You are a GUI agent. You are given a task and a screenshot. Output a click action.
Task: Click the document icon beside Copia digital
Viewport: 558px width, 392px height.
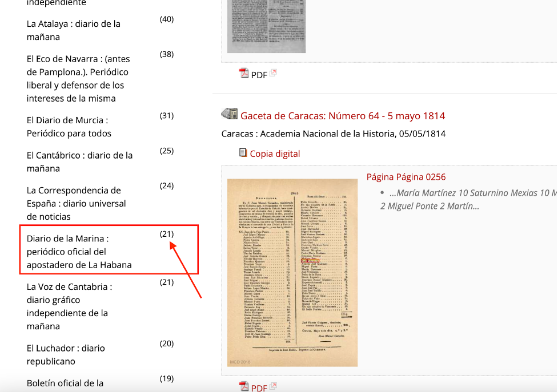point(242,152)
